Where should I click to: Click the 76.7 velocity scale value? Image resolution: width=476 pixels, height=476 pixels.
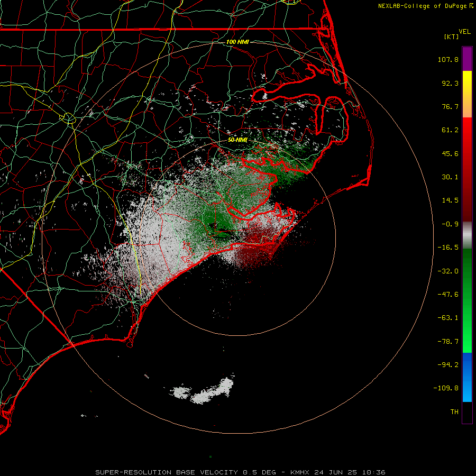pyautogui.click(x=450, y=106)
